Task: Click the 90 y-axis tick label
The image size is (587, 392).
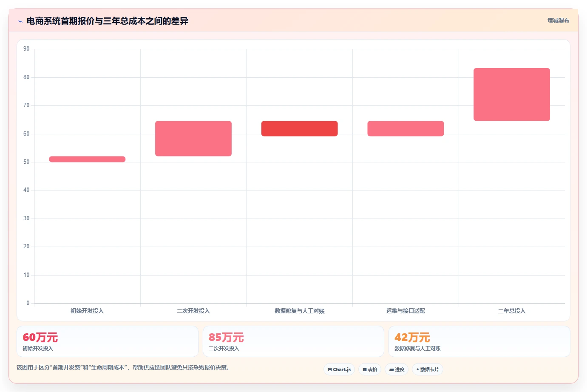Action: point(26,49)
